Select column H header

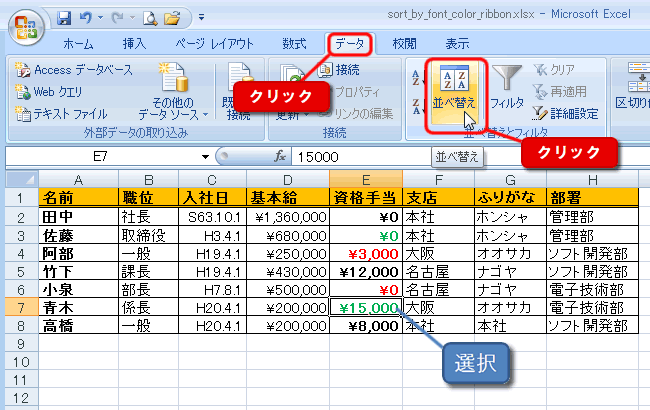pos(592,180)
